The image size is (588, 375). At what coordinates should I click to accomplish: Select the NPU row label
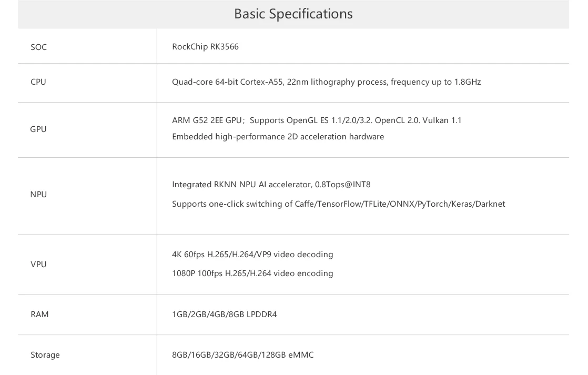tap(38, 194)
